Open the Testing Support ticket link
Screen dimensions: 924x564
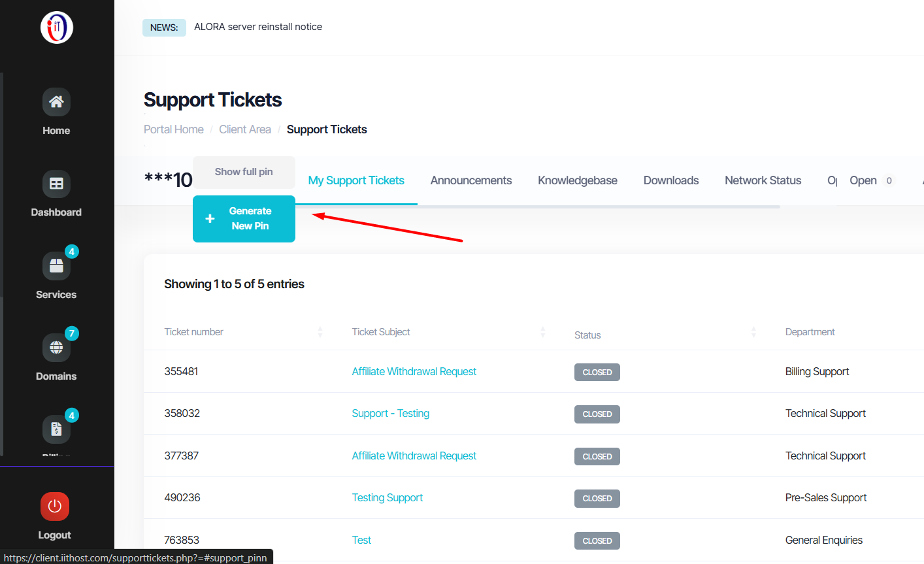[x=388, y=497]
